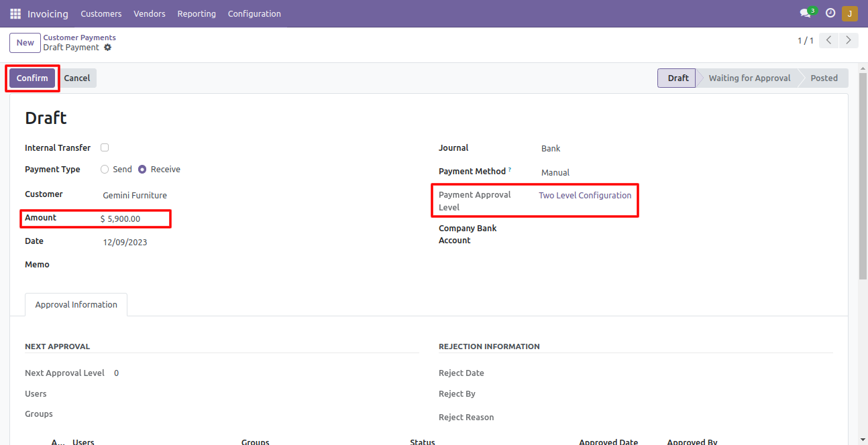Open the user avatar menu

pyautogui.click(x=849, y=13)
